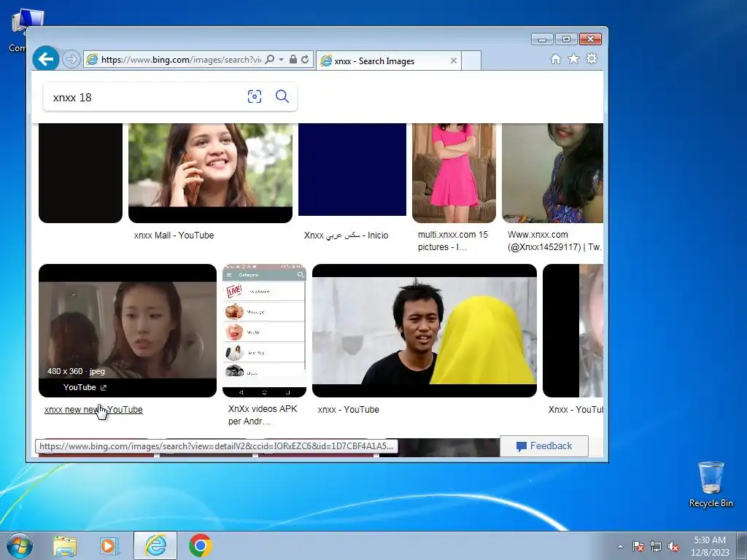Minimize the Internet Explorer window
The height and width of the screenshot is (560, 747).
click(542, 39)
